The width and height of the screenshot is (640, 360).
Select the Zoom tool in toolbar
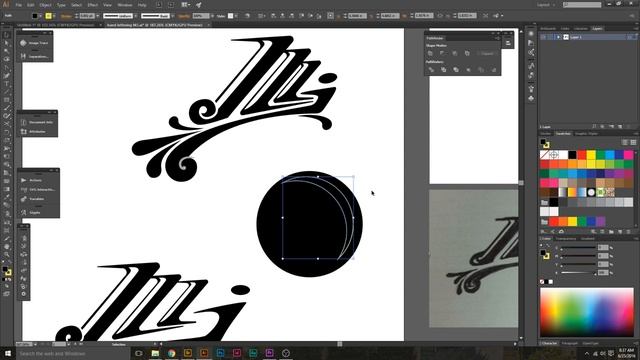(7, 255)
